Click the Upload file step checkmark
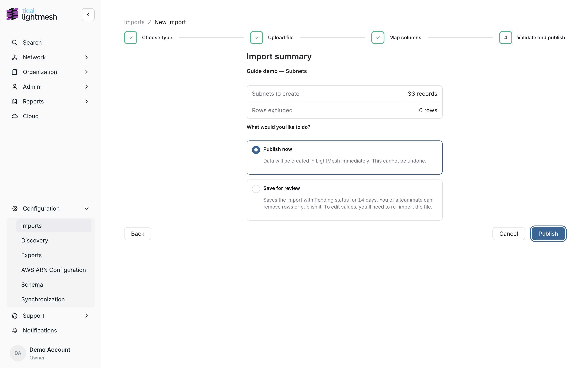The width and height of the screenshot is (588, 368). pyautogui.click(x=256, y=37)
